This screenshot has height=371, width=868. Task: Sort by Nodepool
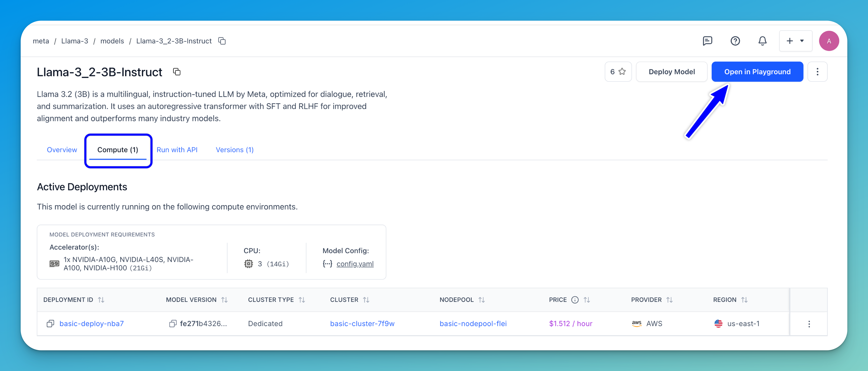482,300
